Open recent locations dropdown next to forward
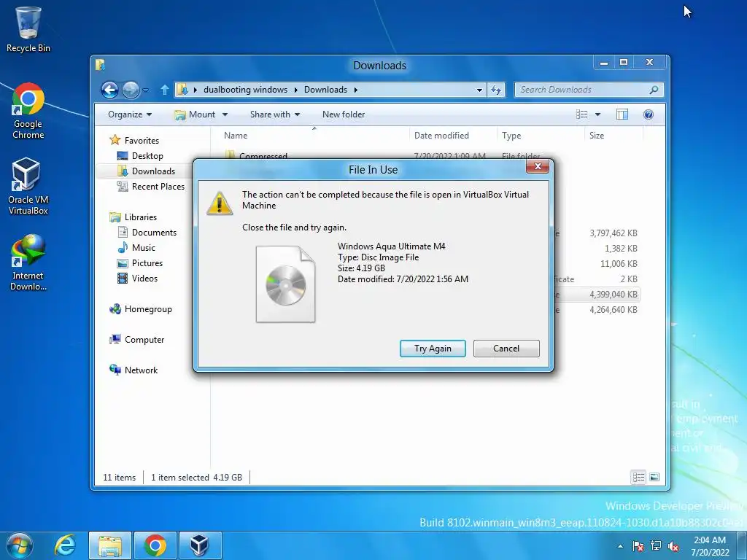The width and height of the screenshot is (747, 560). tap(146, 90)
